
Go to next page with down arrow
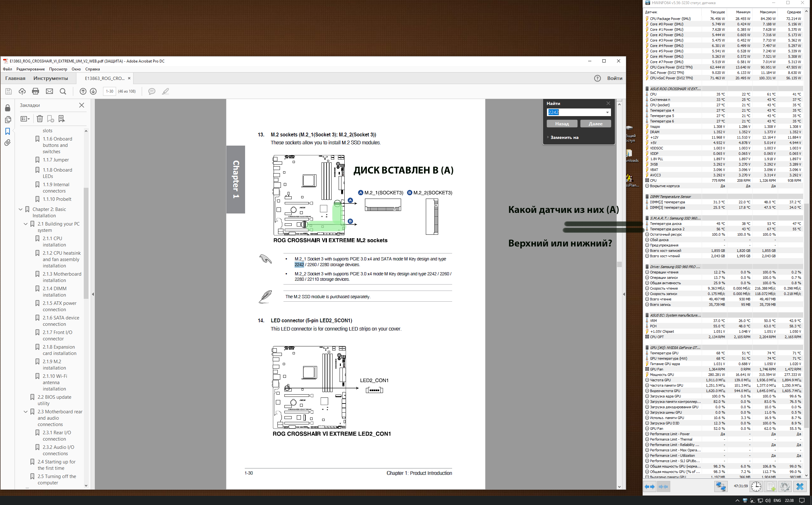94,91
